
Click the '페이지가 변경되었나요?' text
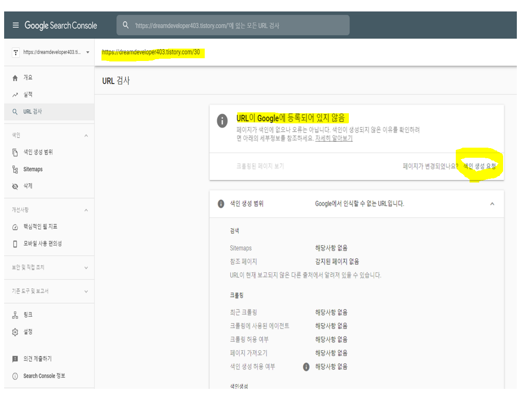[430, 166]
